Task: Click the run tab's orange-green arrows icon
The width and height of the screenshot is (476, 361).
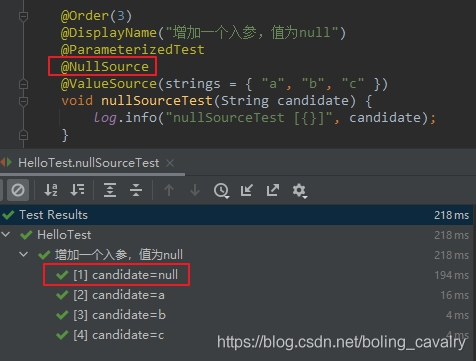Action: pyautogui.click(x=6, y=163)
